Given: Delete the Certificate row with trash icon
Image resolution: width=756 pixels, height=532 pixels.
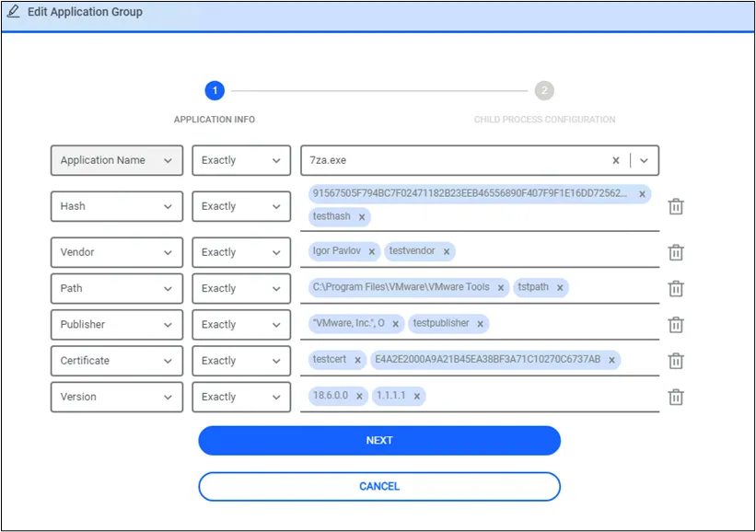Looking at the screenshot, I should tap(676, 361).
